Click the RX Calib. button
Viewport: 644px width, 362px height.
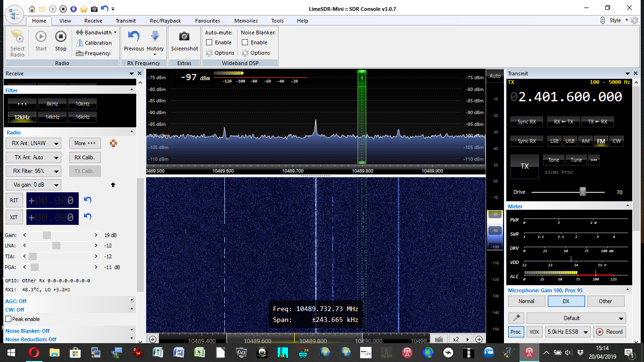pos(85,157)
